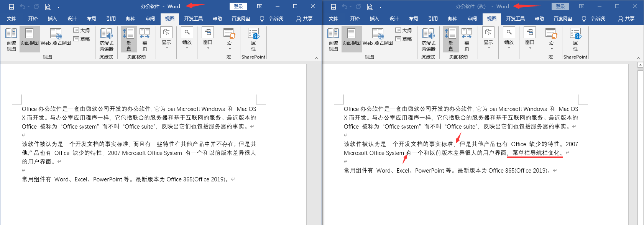
Task: Click 告诉我 lightbulb search in left window
Action: (x=272, y=18)
